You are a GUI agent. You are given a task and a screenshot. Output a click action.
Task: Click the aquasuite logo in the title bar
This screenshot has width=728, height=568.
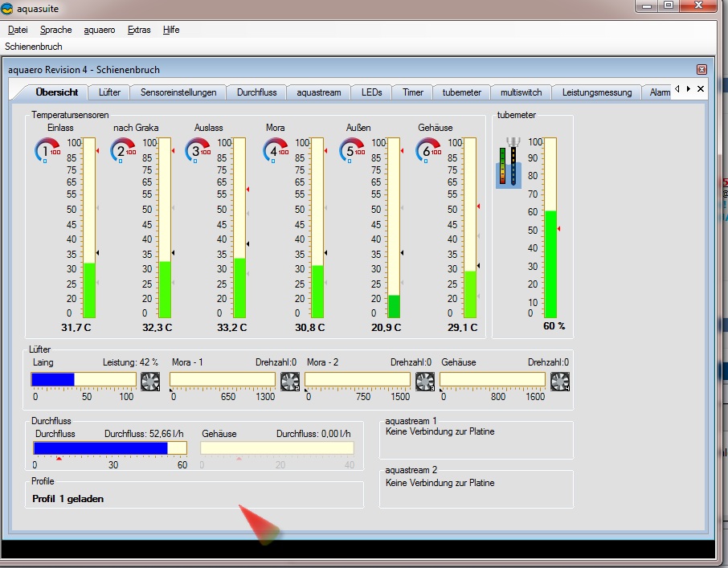point(7,8)
